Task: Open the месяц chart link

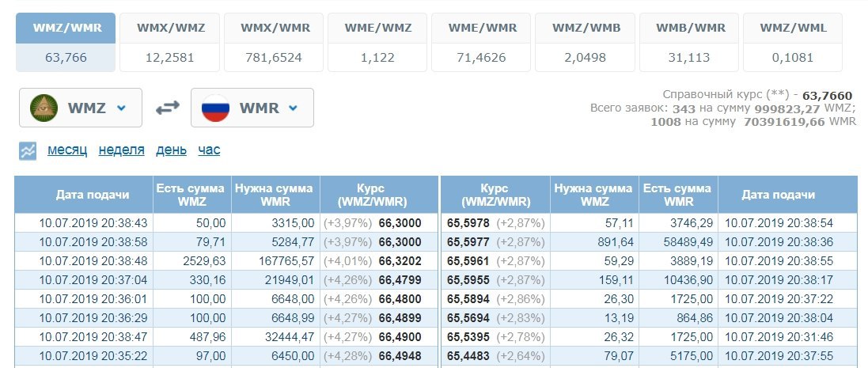Action: [67, 150]
